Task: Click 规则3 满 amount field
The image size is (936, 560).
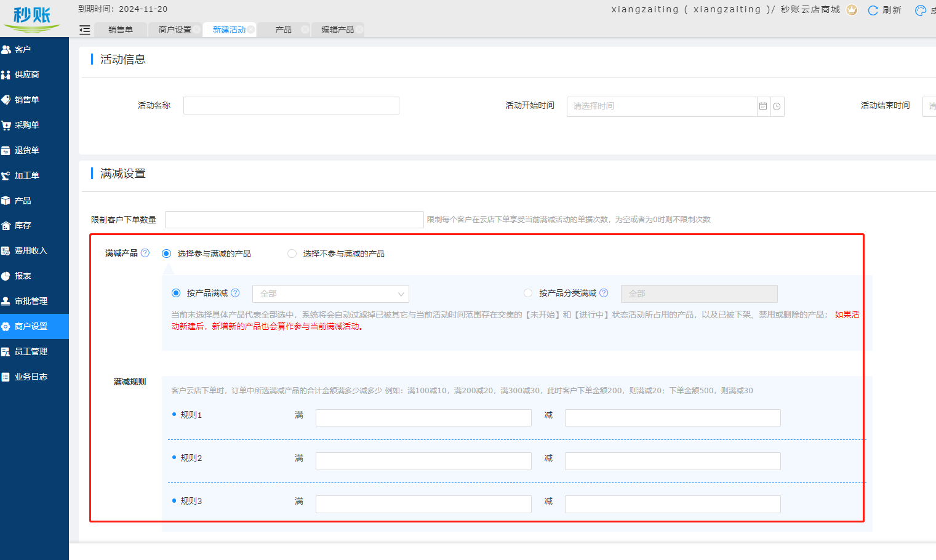Action: (423, 504)
